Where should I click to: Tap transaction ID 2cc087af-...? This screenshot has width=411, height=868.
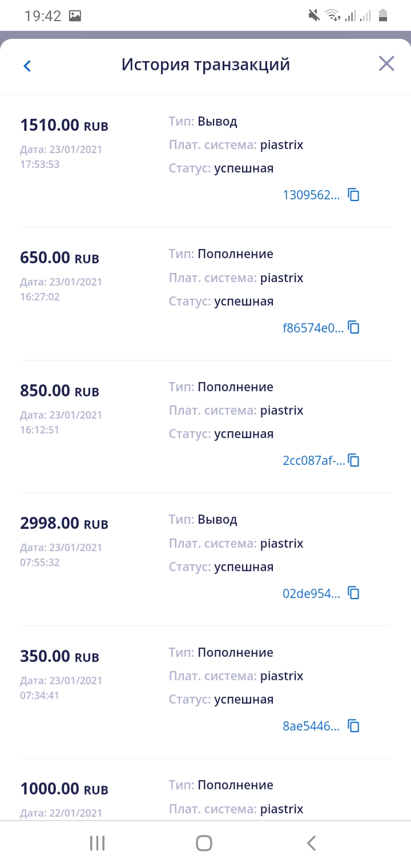point(313,461)
